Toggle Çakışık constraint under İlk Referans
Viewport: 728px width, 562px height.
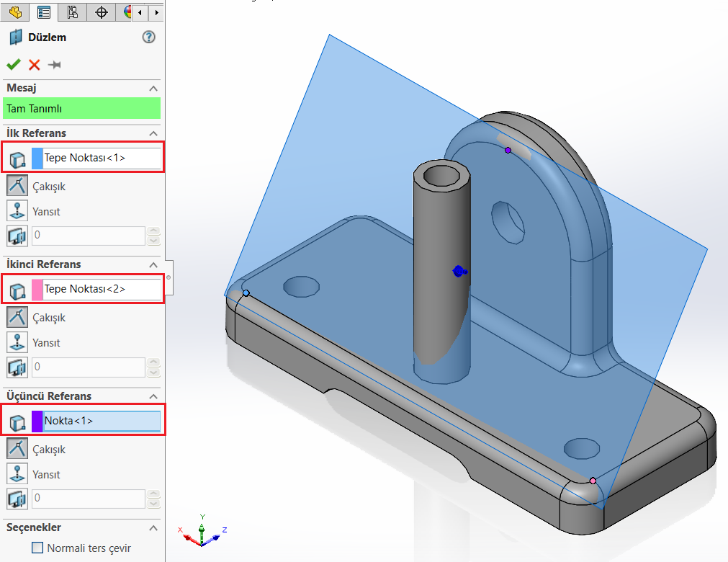17,186
